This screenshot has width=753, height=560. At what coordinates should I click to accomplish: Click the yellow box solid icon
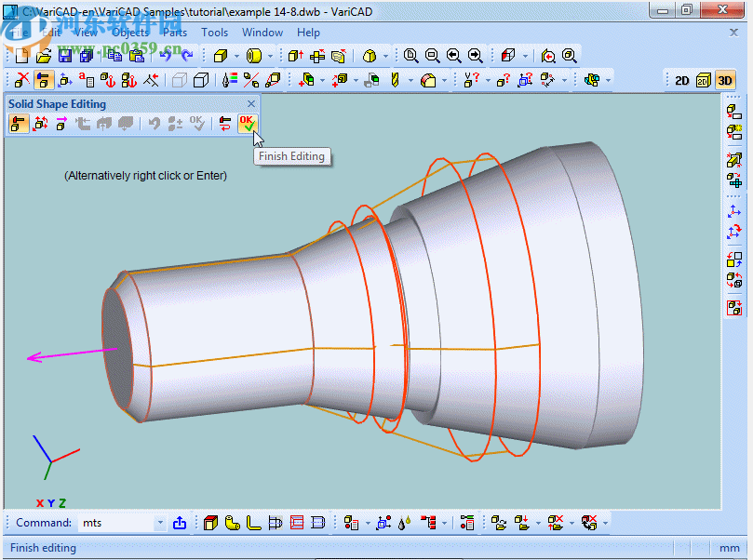click(x=221, y=56)
